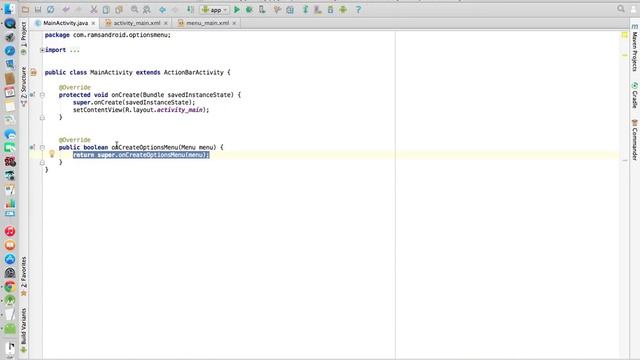Click the Paste icon in toolbar

point(119,9)
